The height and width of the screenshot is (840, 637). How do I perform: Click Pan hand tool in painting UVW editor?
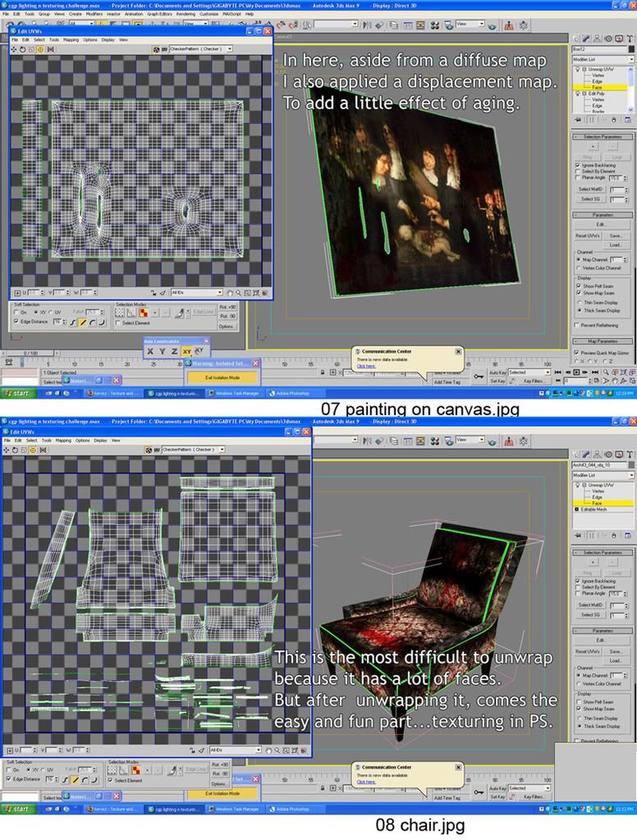pos(230,293)
